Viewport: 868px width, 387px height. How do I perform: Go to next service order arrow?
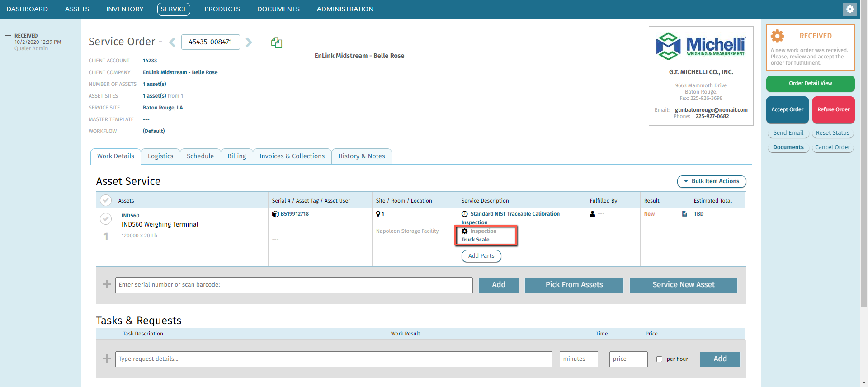pyautogui.click(x=249, y=42)
